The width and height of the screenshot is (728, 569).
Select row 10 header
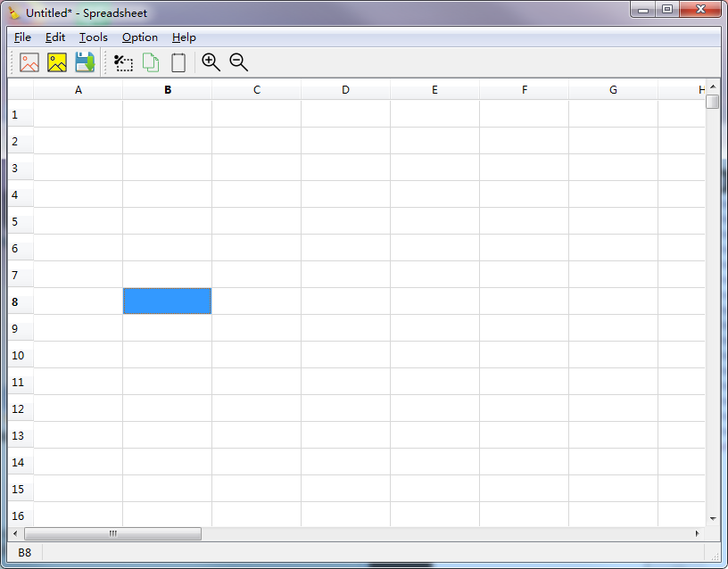point(21,355)
